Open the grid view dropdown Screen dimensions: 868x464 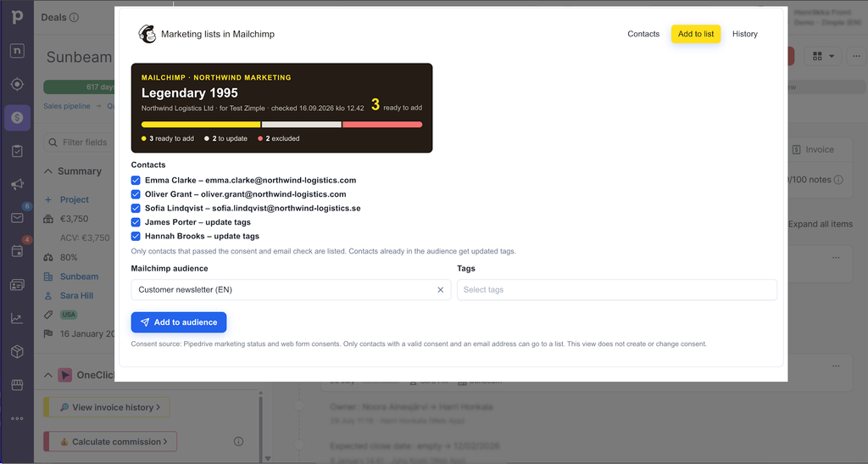pyautogui.click(x=822, y=56)
